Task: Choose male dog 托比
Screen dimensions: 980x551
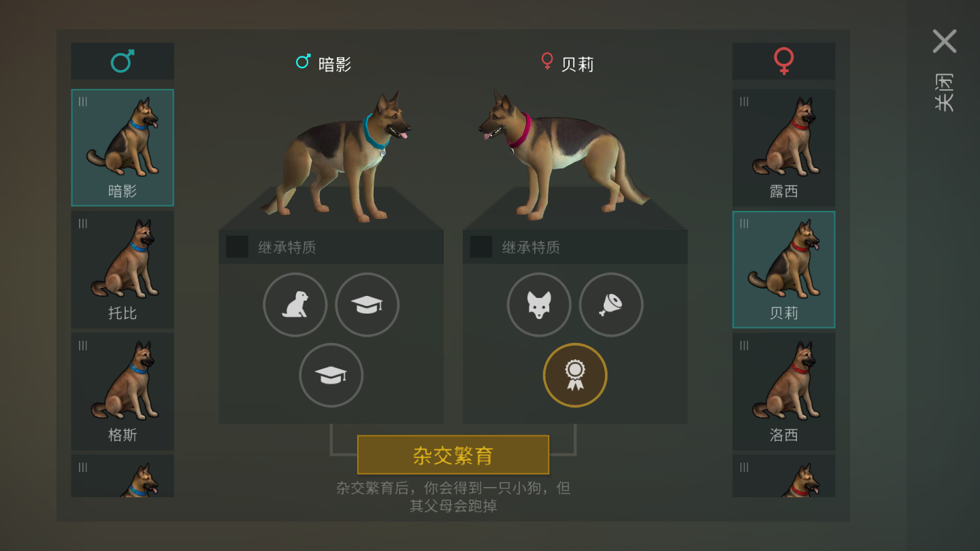Action: click(122, 269)
